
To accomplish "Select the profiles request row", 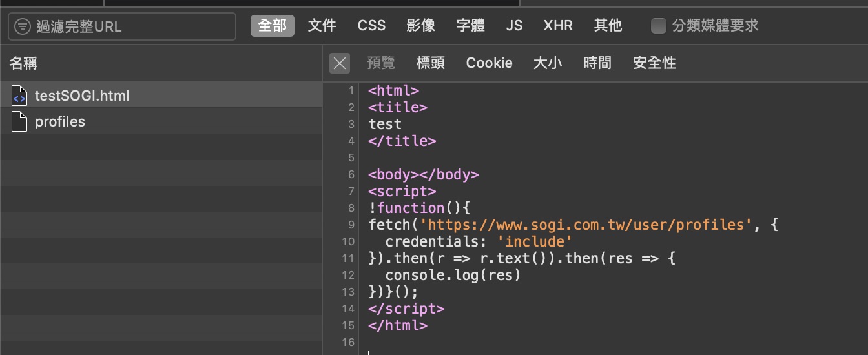I will click(x=161, y=121).
